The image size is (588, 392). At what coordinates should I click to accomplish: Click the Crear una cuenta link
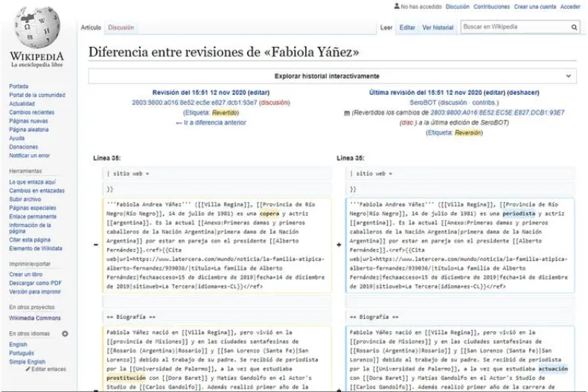pyautogui.click(x=534, y=7)
